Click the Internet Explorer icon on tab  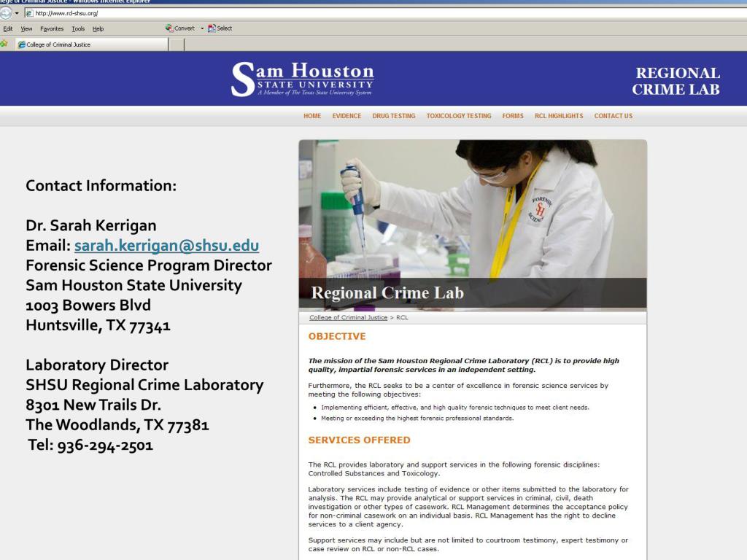(x=21, y=44)
